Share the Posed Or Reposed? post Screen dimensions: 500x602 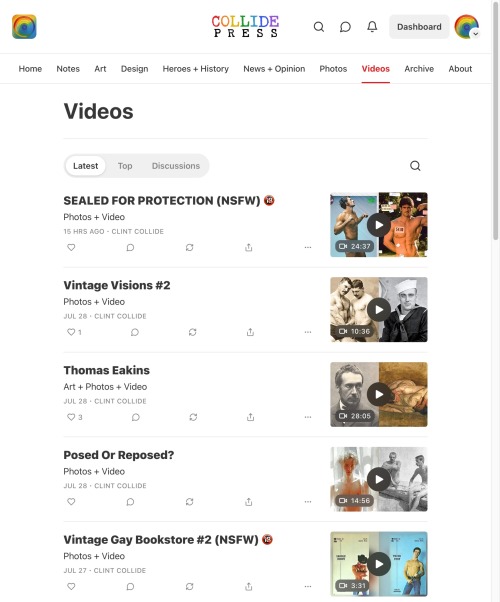point(248,502)
